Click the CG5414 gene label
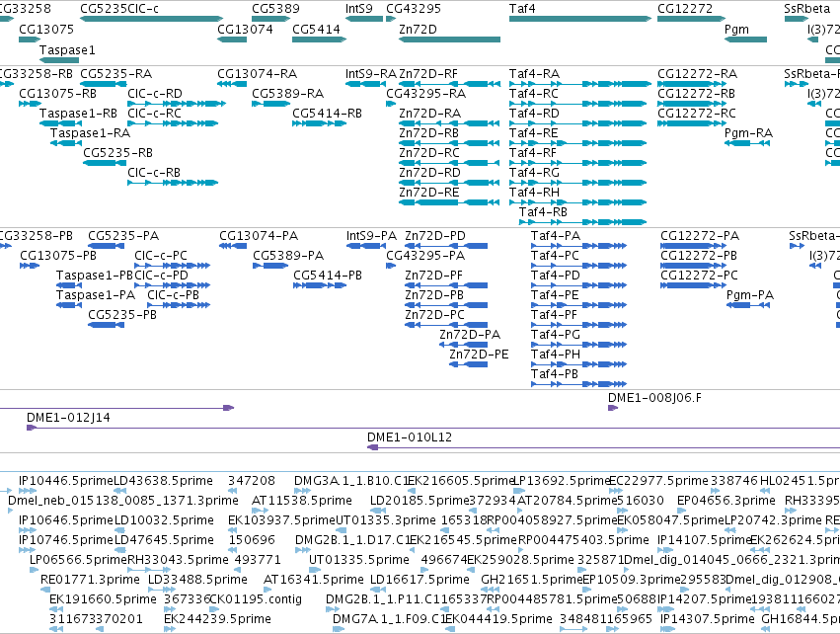The image size is (840, 634). pos(316,29)
